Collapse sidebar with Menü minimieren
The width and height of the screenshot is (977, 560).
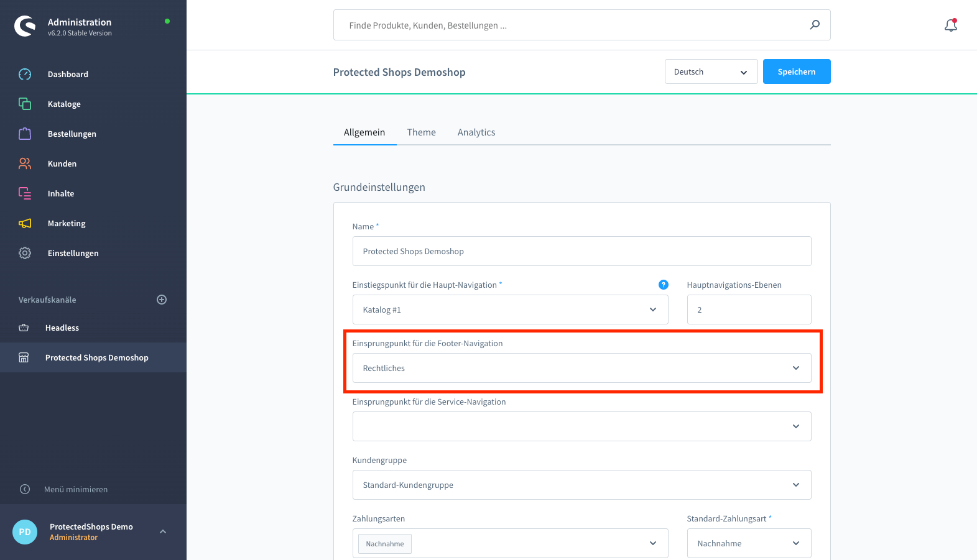click(x=75, y=489)
